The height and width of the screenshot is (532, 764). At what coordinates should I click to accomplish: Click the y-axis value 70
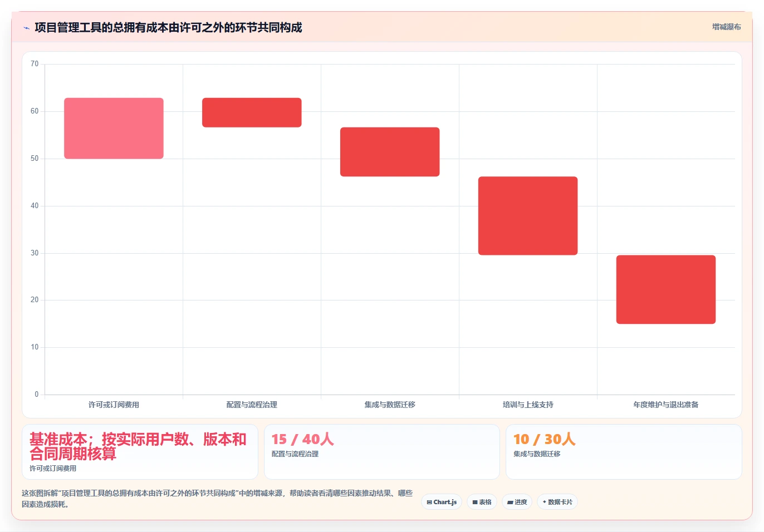[35, 64]
